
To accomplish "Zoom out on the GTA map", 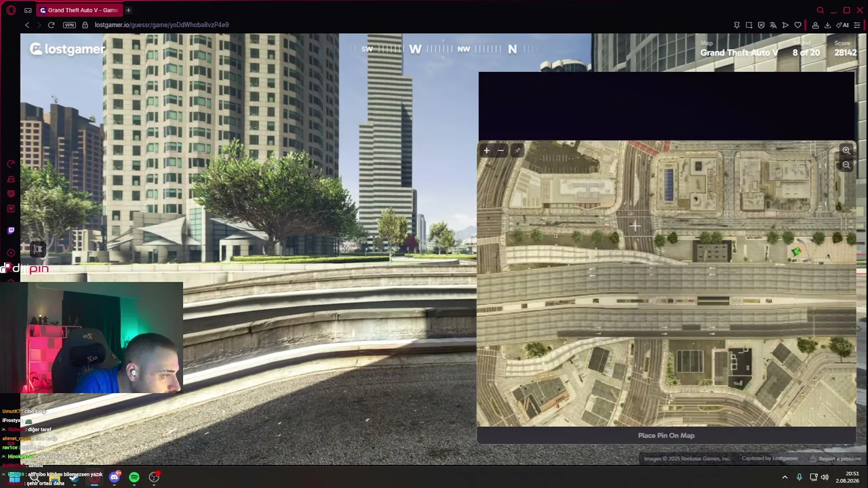I will click(846, 165).
